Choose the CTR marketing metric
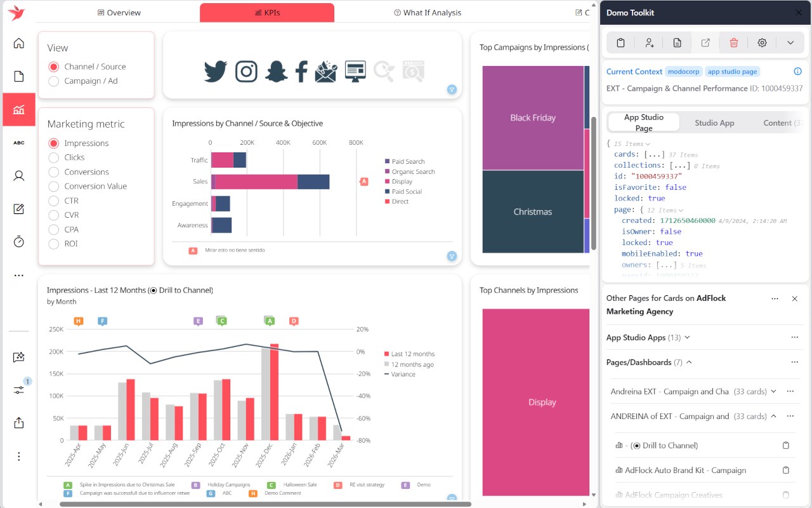 point(54,201)
